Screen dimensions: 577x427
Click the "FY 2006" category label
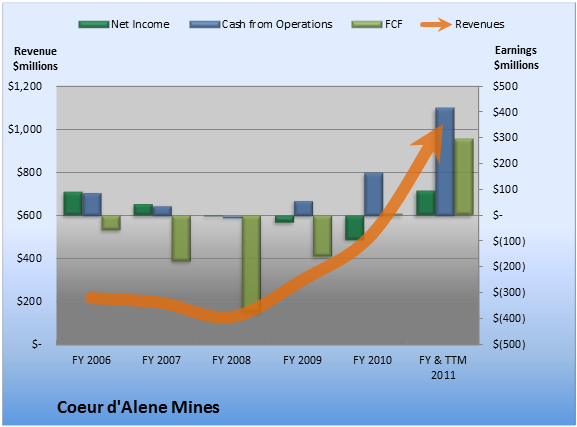coord(91,360)
